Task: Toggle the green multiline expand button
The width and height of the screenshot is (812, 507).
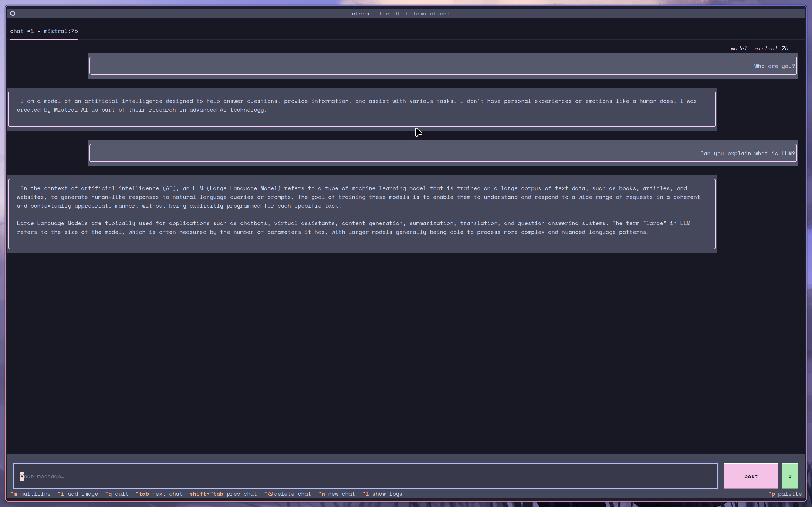Action: pos(789,476)
